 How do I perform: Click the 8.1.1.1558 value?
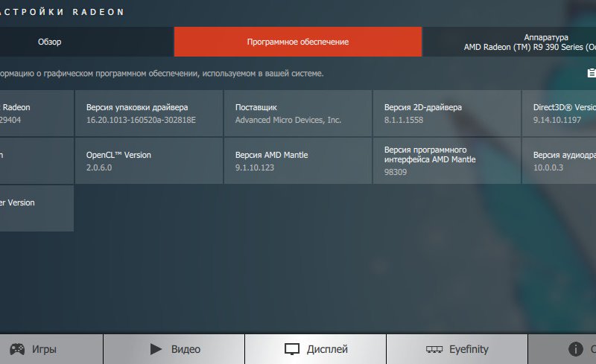403,120
